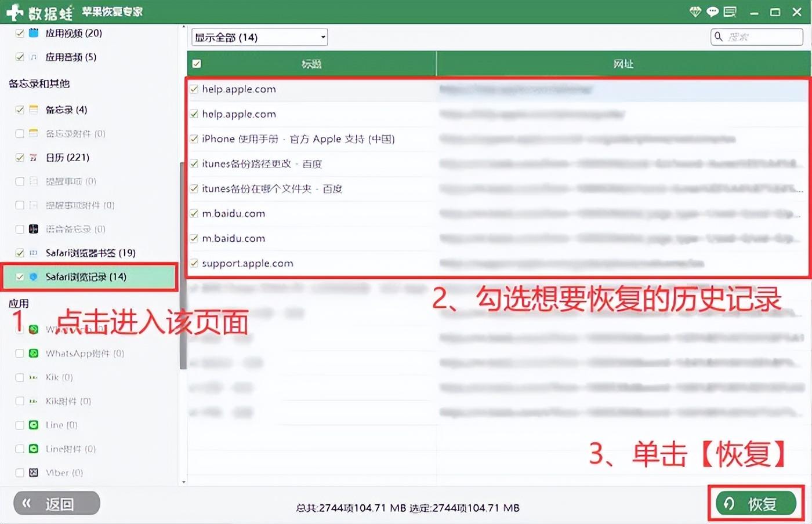The width and height of the screenshot is (812, 524).
Task: Open the 显示全部 (14) filter dropdown
Action: 259,37
